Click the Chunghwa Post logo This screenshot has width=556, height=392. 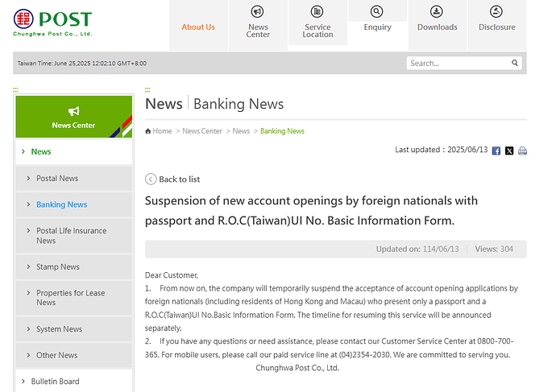click(x=53, y=23)
